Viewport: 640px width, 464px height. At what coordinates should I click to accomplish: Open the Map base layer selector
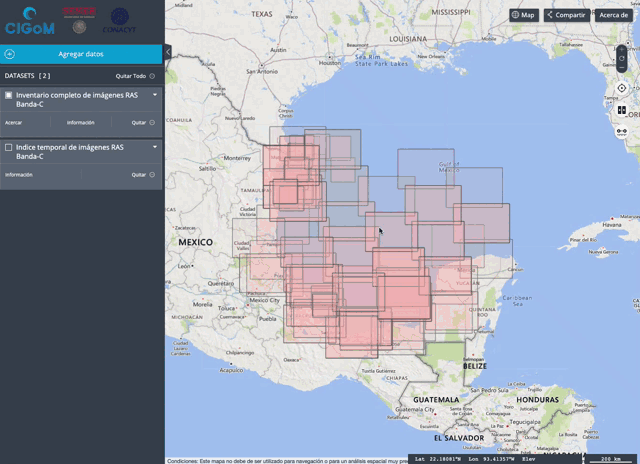523,15
